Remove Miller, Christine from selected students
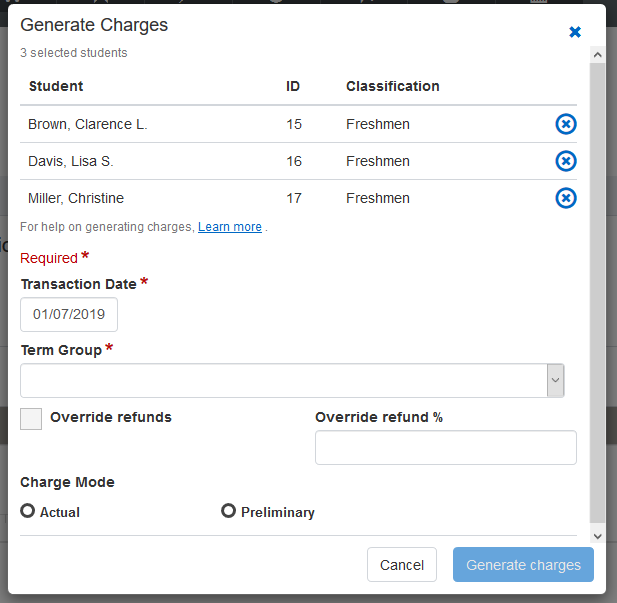 tap(565, 198)
